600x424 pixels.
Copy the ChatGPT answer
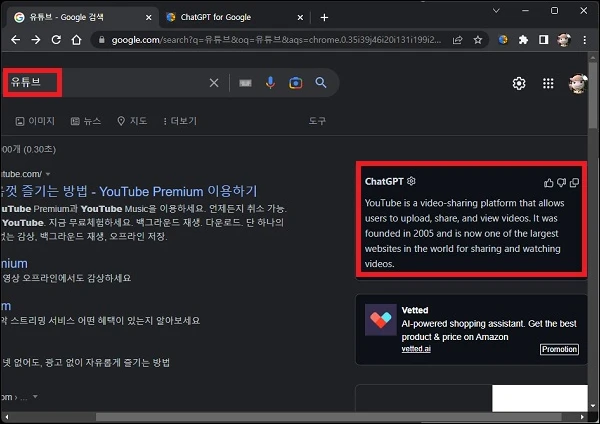point(574,183)
